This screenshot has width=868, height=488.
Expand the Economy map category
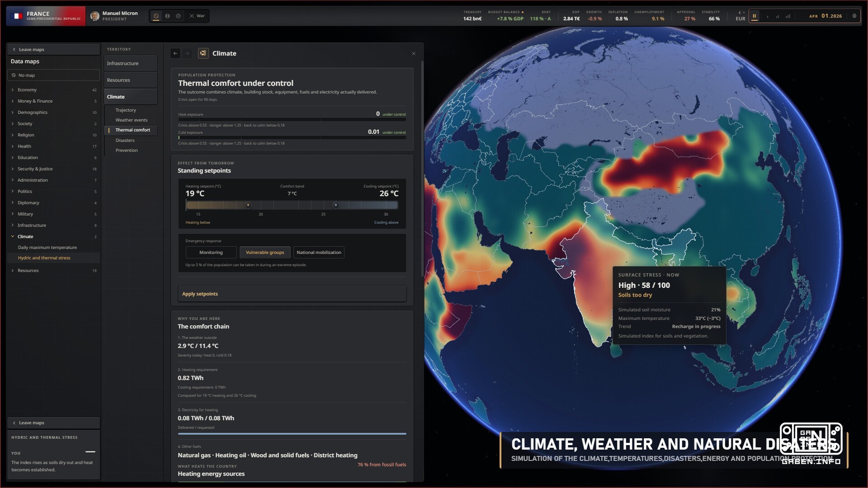[x=54, y=90]
